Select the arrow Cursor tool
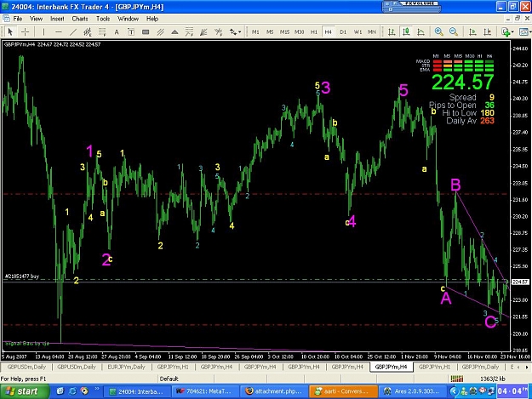 click(10, 31)
